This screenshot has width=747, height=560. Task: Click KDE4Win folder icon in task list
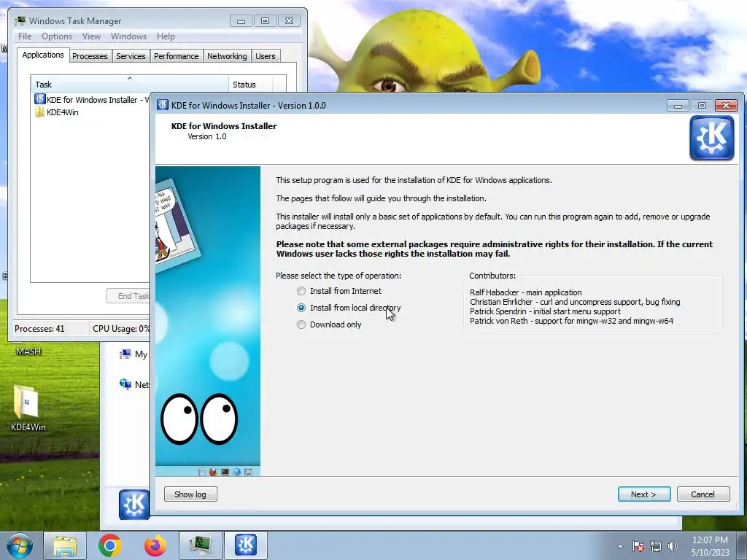(x=39, y=112)
